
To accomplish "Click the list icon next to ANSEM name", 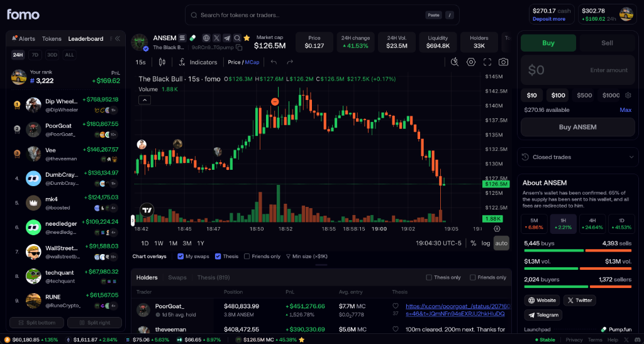I will tap(182, 38).
